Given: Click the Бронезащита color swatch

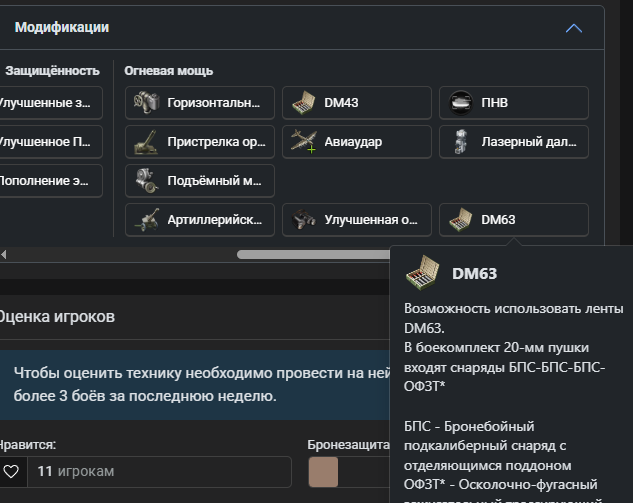Looking at the screenshot, I should pos(324,471).
